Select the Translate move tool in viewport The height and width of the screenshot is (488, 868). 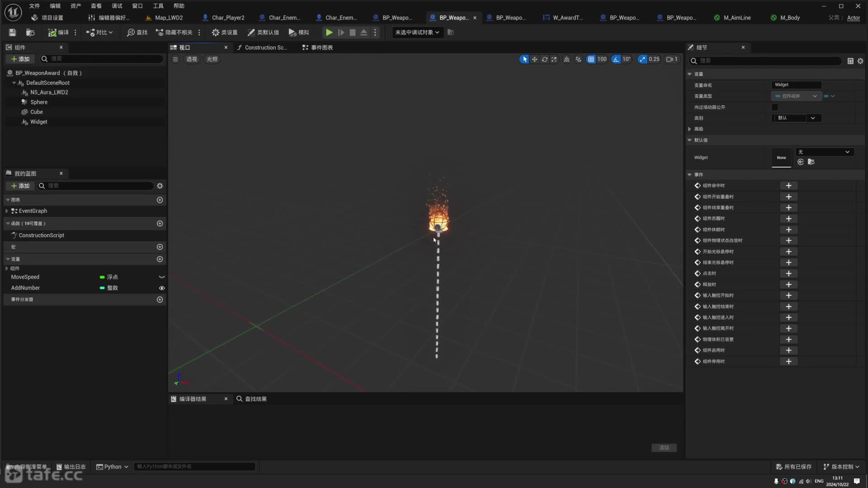tap(534, 59)
